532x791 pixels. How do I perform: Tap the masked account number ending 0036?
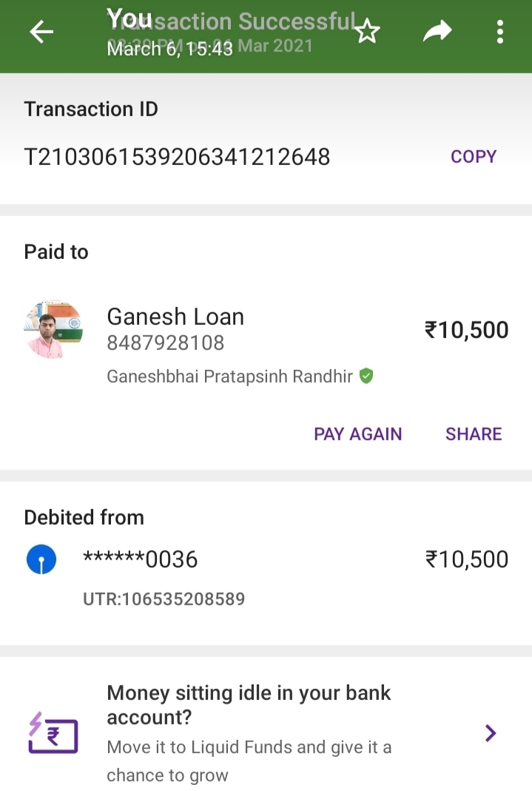[x=141, y=559]
